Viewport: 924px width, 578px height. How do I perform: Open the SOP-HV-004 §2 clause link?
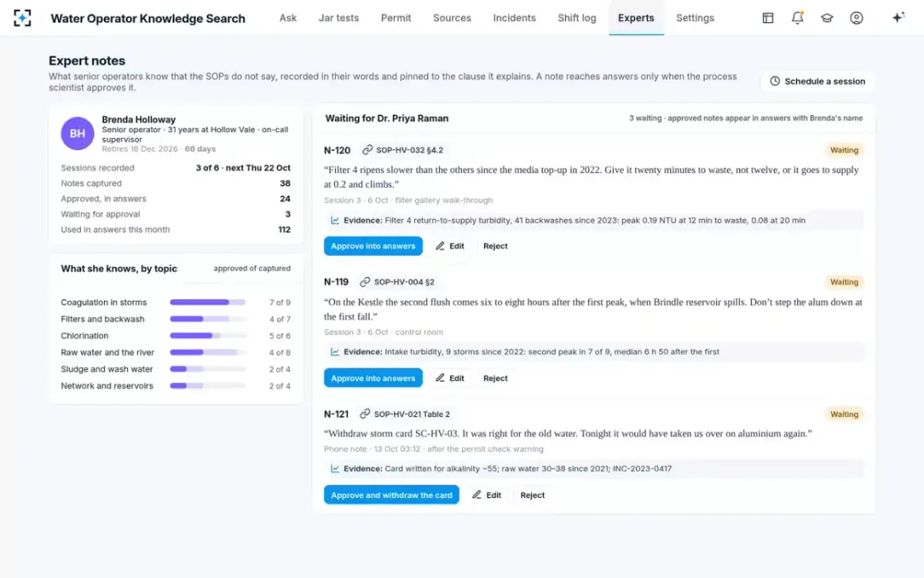click(x=397, y=282)
